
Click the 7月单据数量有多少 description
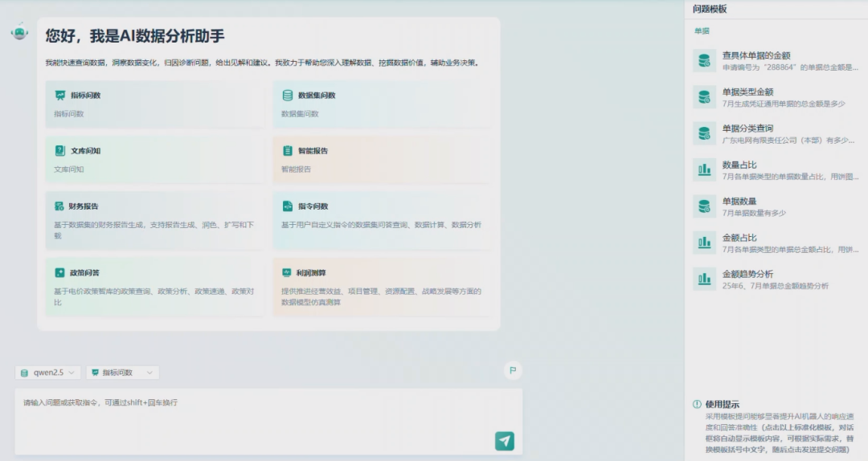tap(754, 213)
